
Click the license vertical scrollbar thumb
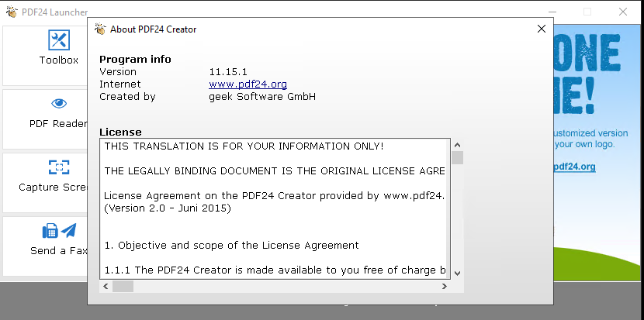tap(457, 158)
